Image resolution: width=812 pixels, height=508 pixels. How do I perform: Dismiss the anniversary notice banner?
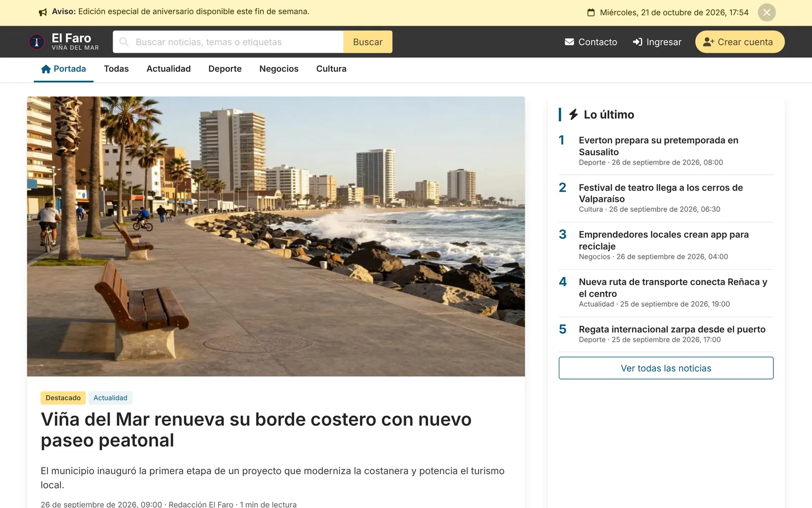point(766,12)
